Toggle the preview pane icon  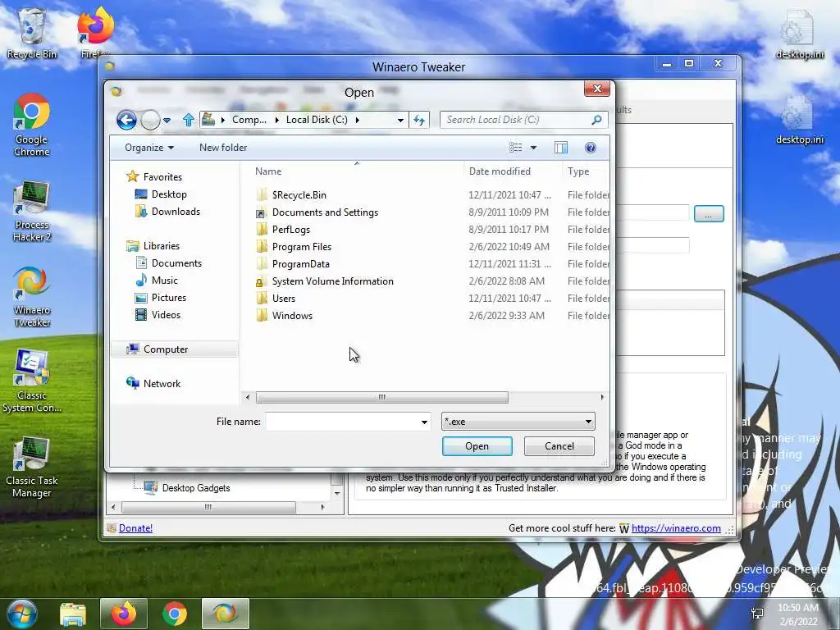coord(561,148)
